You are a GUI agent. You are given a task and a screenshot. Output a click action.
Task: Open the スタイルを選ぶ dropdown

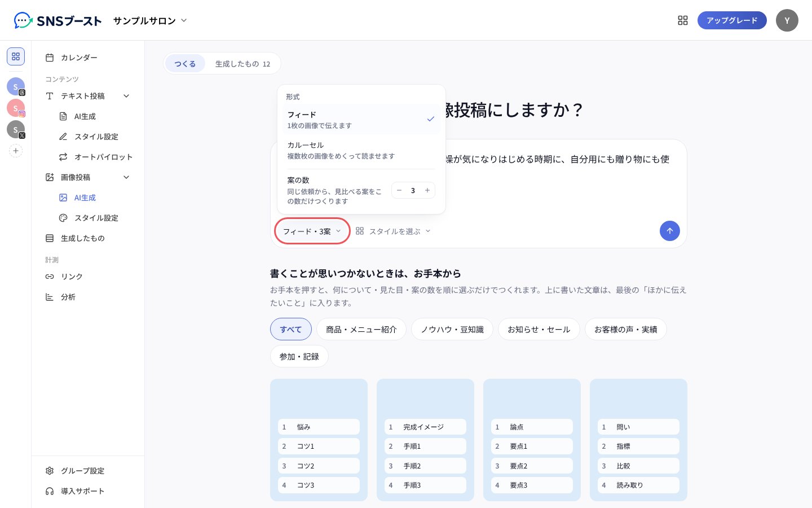(393, 231)
